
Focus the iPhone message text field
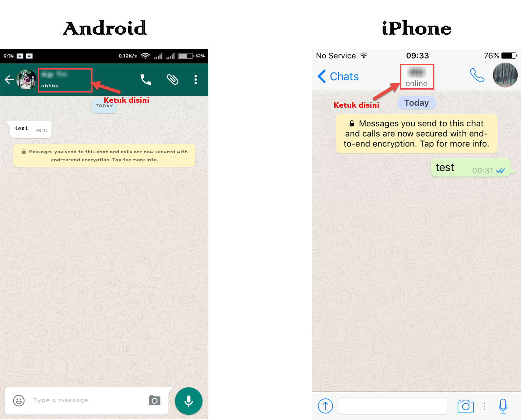(x=393, y=406)
